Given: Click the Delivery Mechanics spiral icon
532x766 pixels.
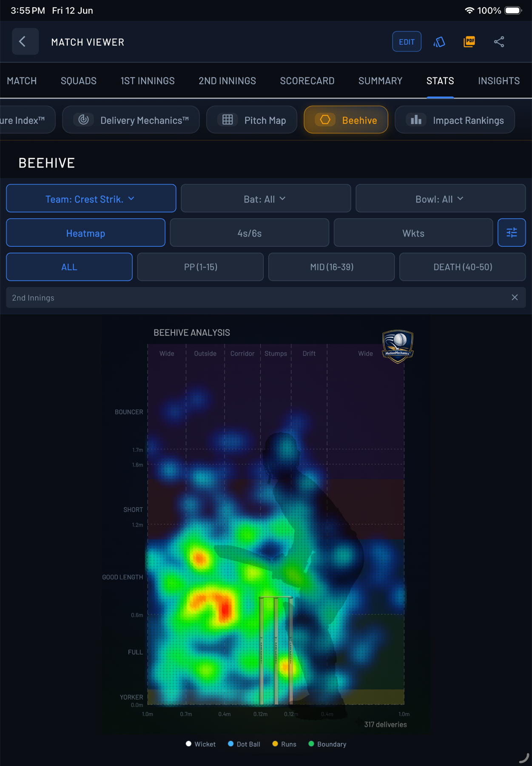Looking at the screenshot, I should tap(84, 120).
